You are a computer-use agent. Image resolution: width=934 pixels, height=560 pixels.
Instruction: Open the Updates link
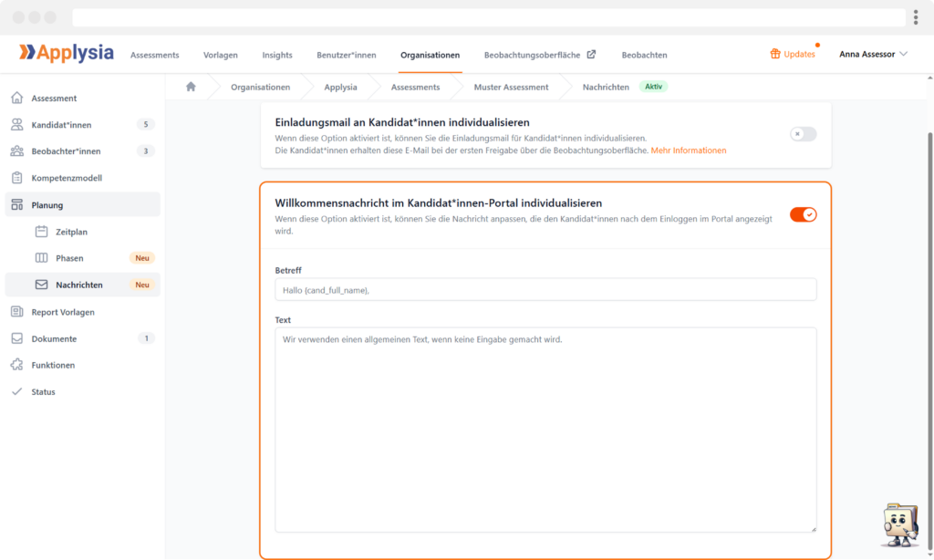[793, 54]
